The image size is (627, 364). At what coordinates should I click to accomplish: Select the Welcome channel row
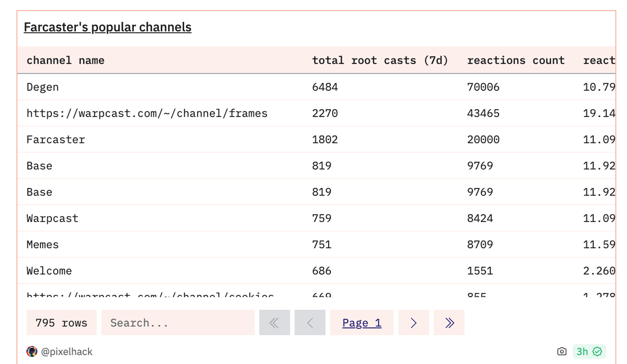click(49, 271)
